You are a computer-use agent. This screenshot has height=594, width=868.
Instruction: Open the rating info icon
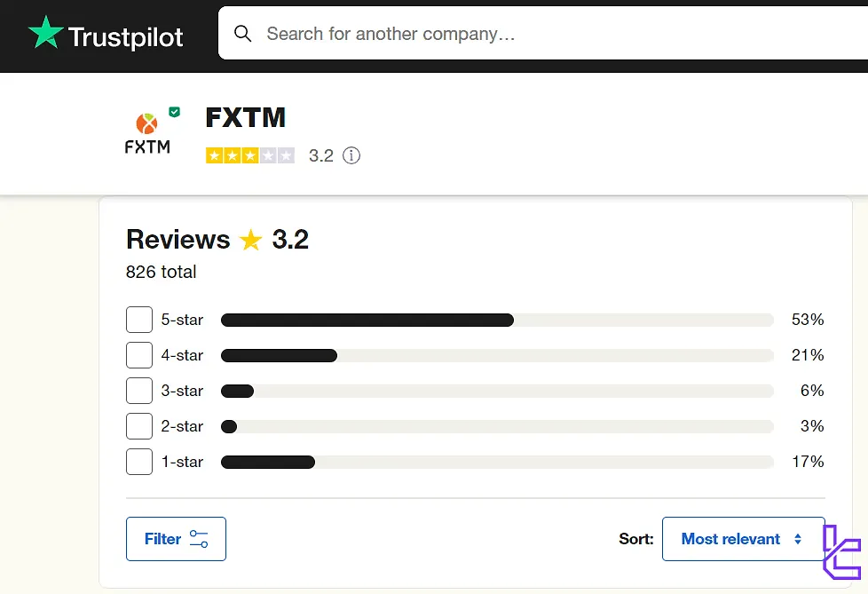[351, 156]
